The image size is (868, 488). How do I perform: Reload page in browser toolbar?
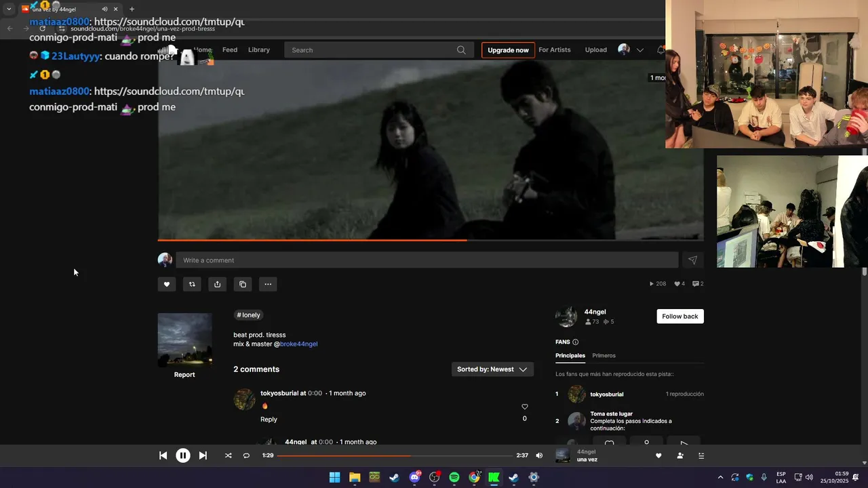coord(42,28)
